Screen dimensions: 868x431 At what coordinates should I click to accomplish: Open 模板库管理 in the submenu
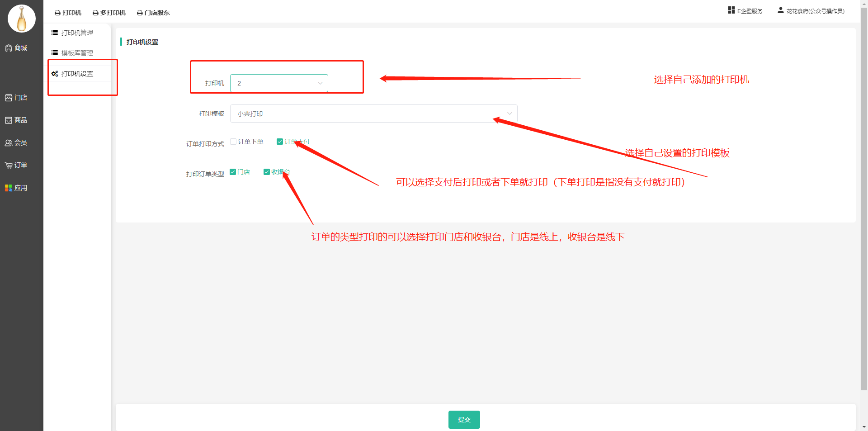click(x=77, y=53)
